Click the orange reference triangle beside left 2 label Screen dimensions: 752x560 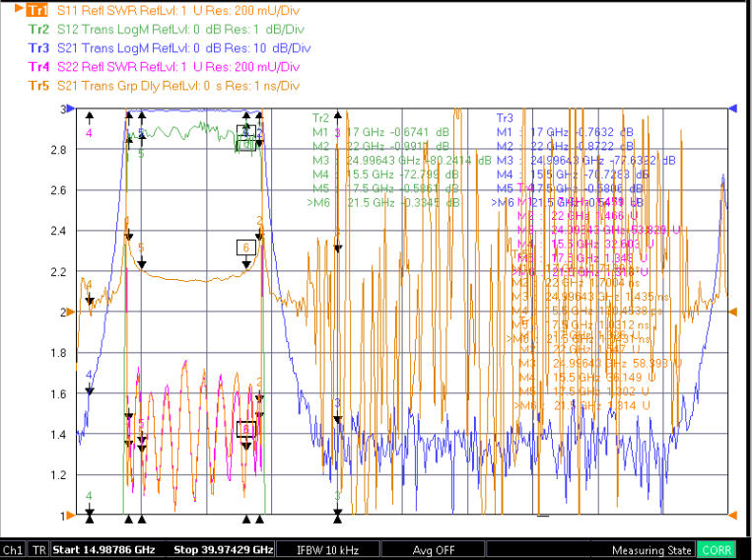[71, 312]
